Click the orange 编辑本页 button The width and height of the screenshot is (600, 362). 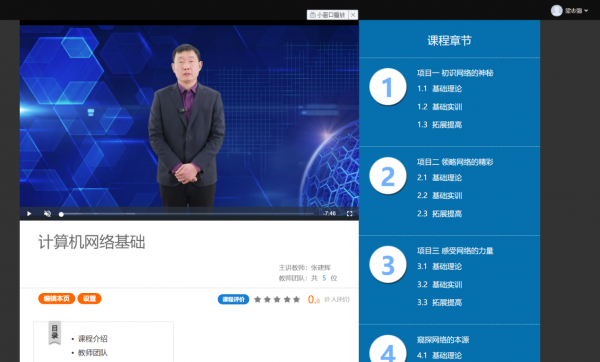coord(57,298)
